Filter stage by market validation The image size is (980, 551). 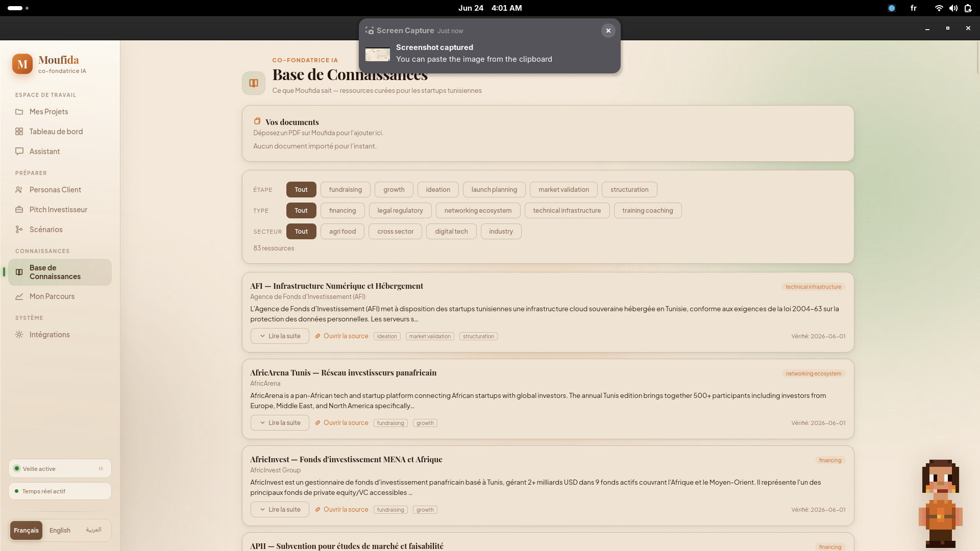(563, 190)
